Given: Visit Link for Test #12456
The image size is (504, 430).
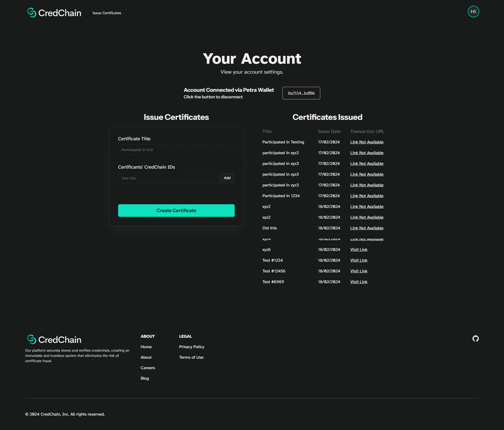Looking at the screenshot, I should (x=359, y=271).
